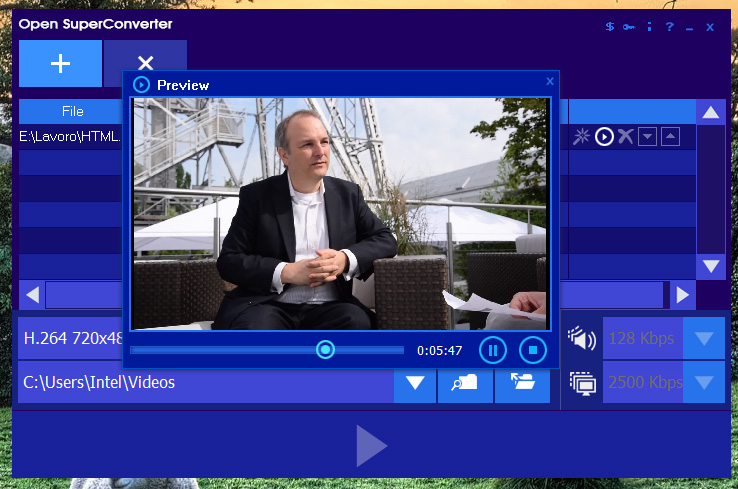Viewport: 738px width, 489px height.
Task: Click the open output folder icon
Action: point(522,382)
